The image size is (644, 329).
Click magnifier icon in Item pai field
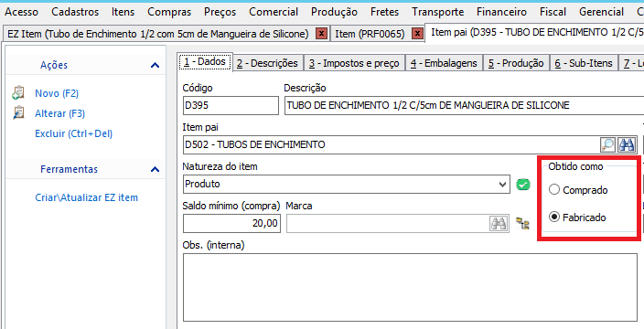pos(607,144)
